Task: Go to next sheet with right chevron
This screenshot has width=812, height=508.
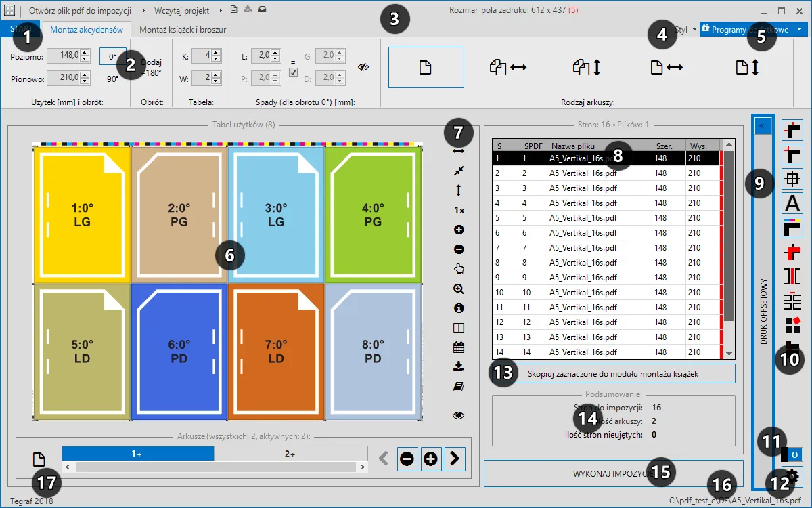Action: click(455, 459)
